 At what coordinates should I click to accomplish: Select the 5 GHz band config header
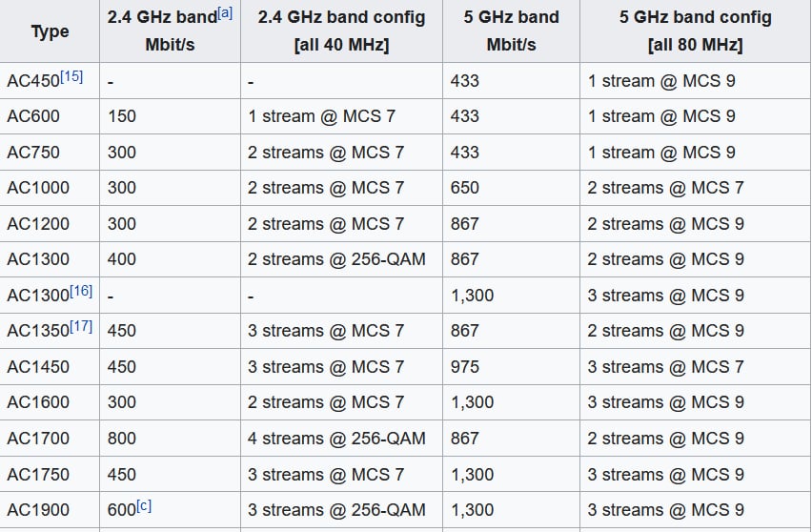pos(695,31)
